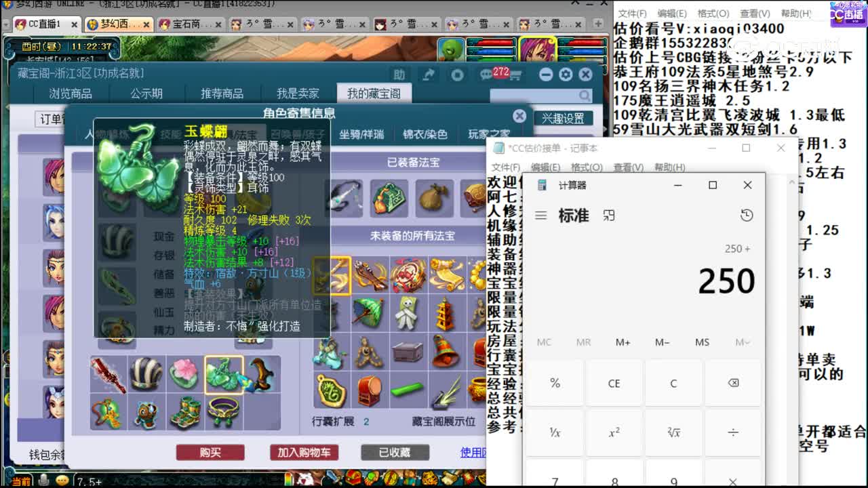Click the calculator square root key

673,432
